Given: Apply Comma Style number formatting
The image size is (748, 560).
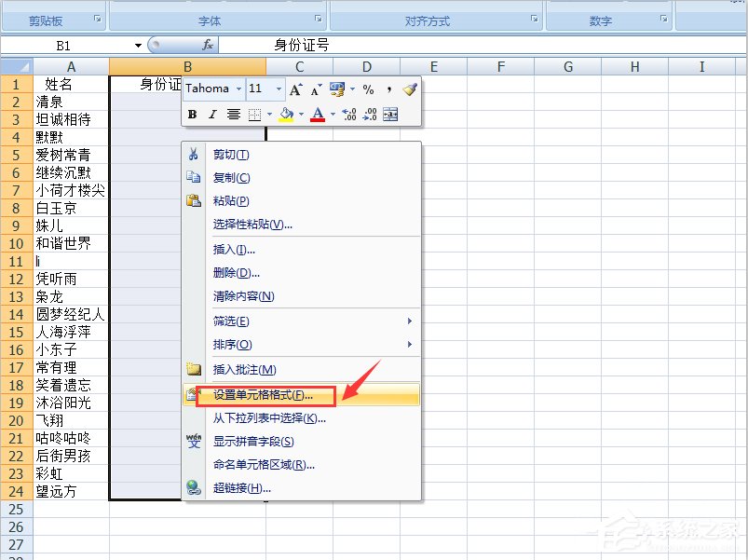Looking at the screenshot, I should point(388,90).
